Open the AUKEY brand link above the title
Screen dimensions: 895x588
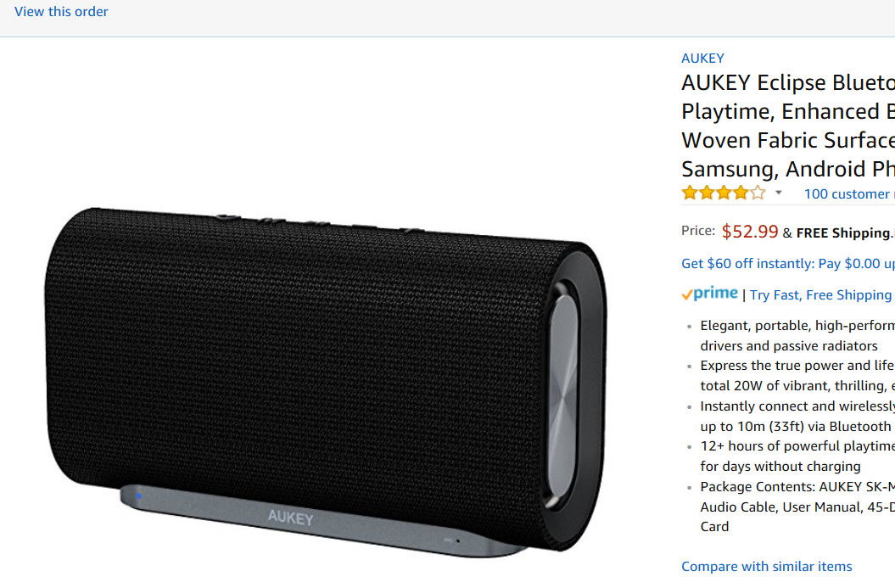click(702, 58)
